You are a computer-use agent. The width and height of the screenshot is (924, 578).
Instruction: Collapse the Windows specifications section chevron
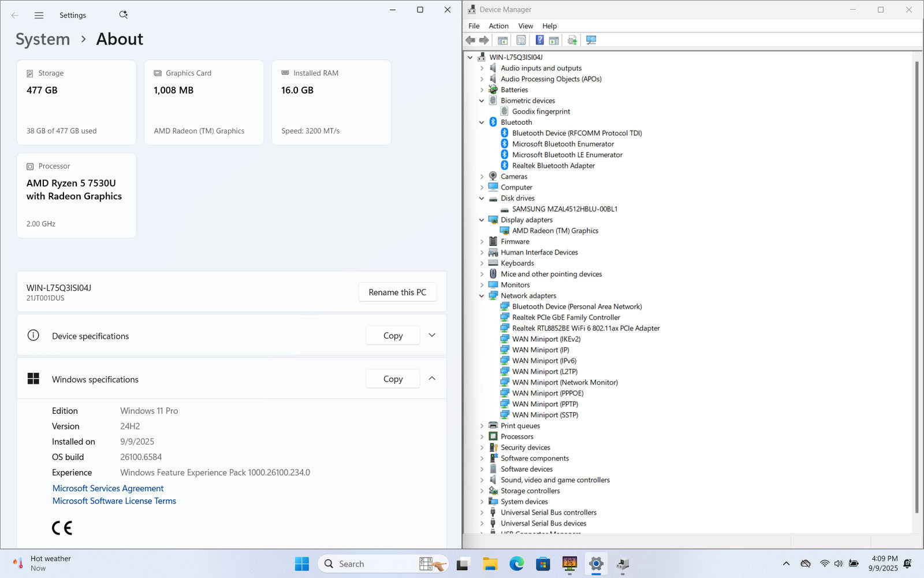[x=432, y=379]
